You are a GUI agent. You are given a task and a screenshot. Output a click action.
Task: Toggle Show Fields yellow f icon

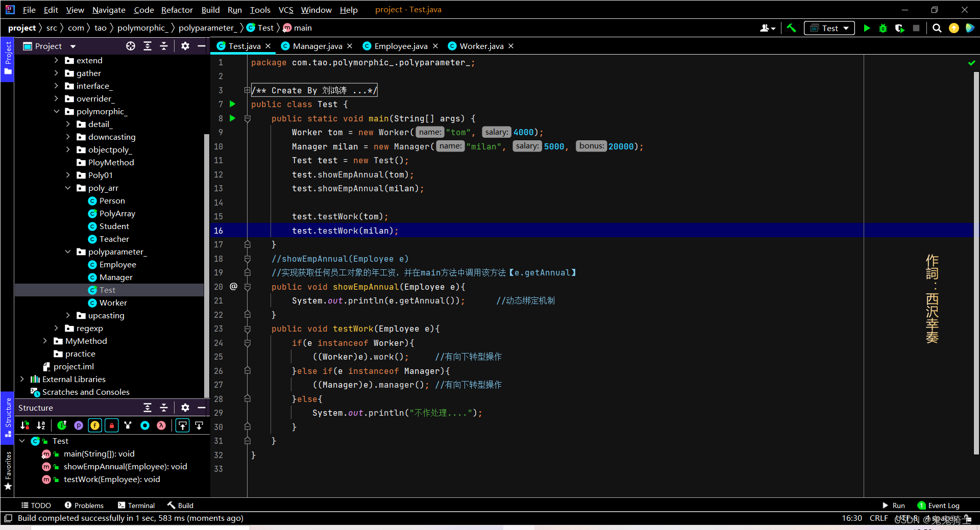coord(95,425)
